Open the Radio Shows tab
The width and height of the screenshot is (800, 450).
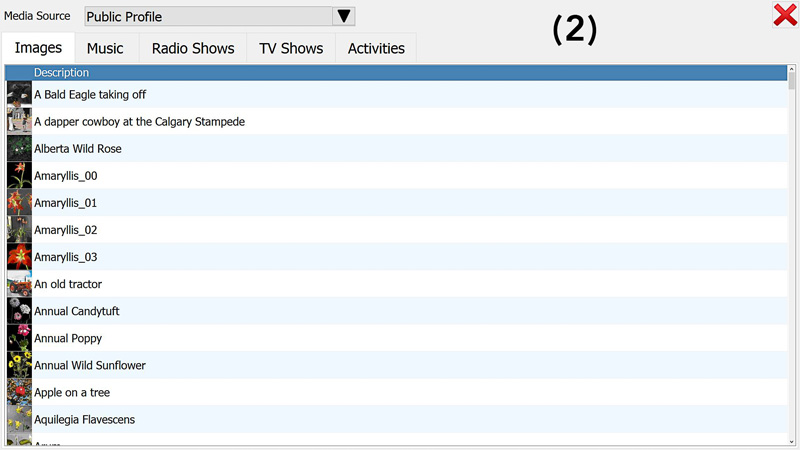pos(193,48)
